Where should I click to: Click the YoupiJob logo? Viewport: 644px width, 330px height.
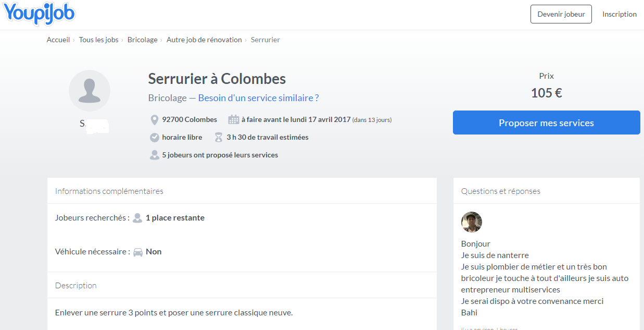tap(40, 14)
